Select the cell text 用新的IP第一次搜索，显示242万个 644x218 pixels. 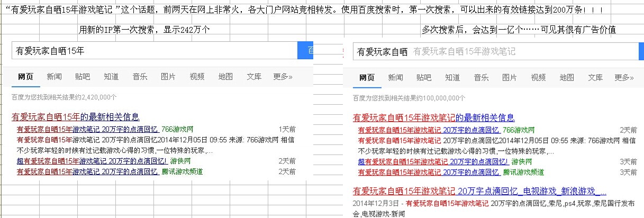pos(144,30)
